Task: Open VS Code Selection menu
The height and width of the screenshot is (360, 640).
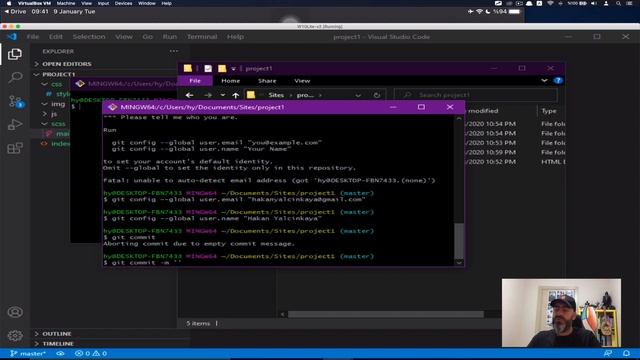Action: point(89,37)
